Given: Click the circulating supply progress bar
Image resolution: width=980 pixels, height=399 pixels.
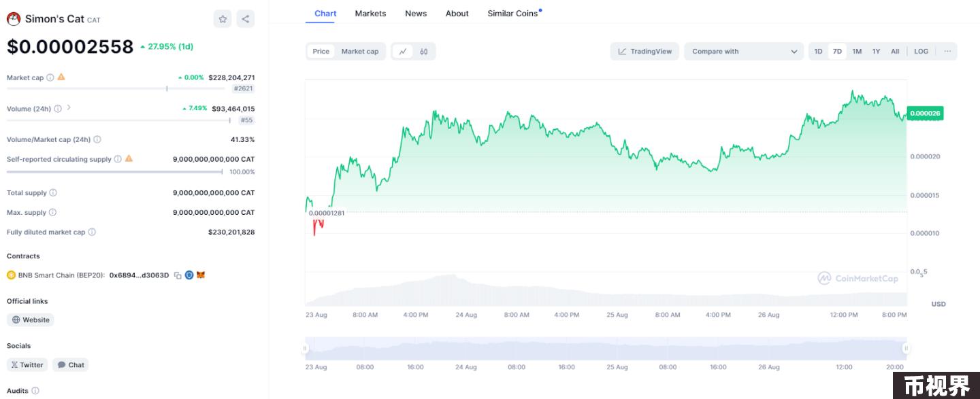Looking at the screenshot, I should 114,172.
